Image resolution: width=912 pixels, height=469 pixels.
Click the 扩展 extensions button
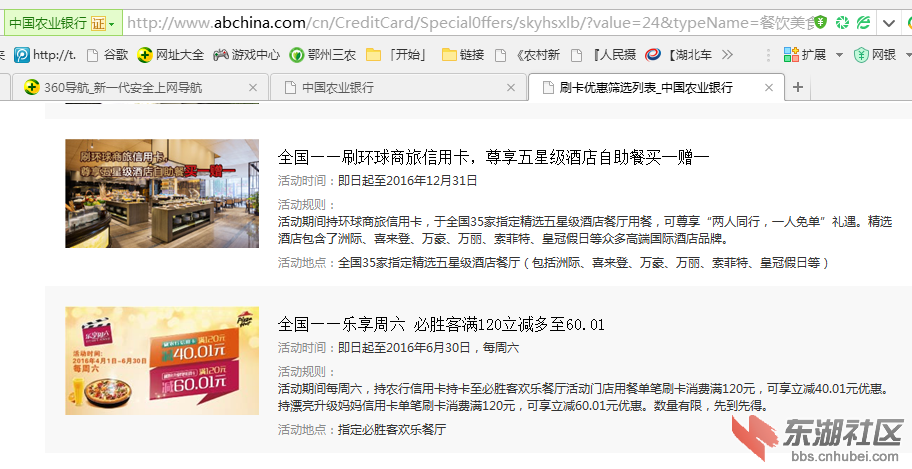coord(805,55)
